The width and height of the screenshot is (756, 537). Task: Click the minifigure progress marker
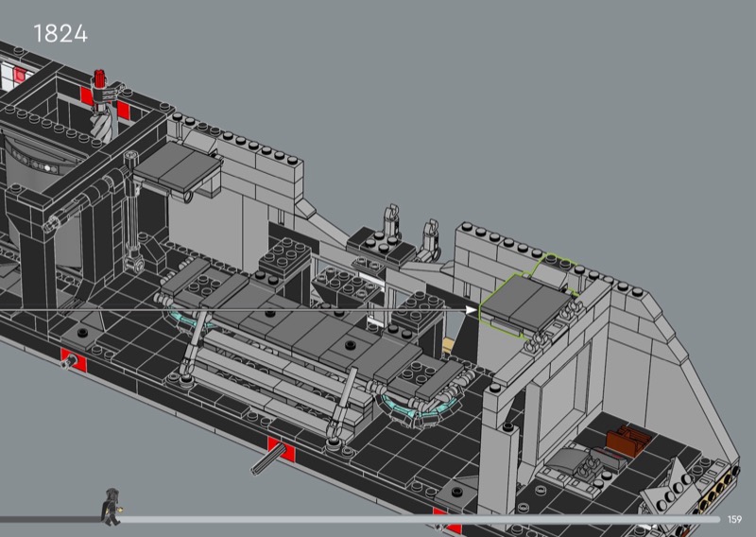[112, 505]
